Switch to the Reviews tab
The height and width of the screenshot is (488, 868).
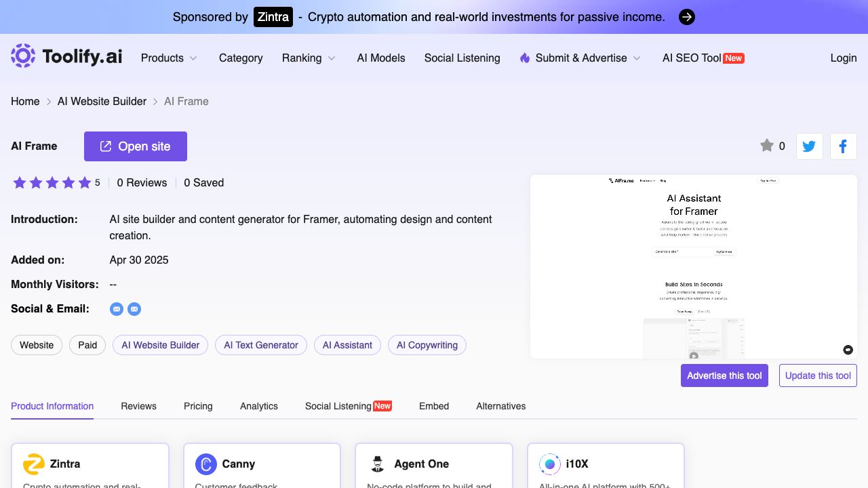point(138,406)
